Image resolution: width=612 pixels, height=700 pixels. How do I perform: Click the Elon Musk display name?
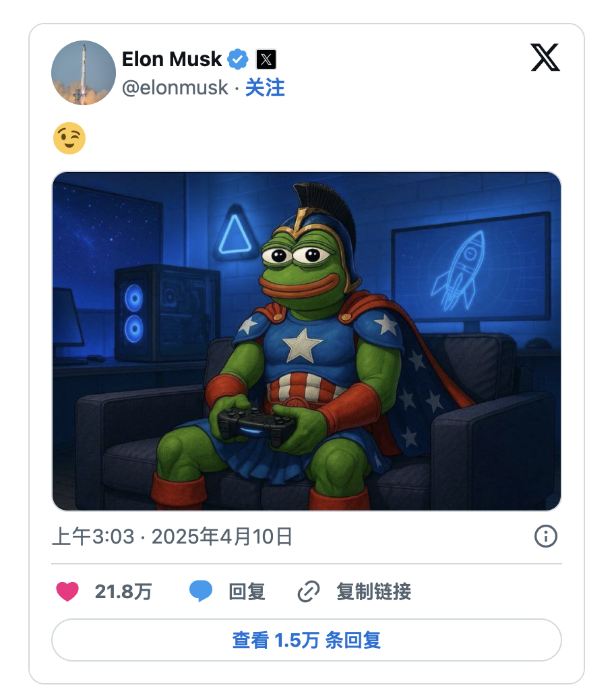(x=172, y=59)
